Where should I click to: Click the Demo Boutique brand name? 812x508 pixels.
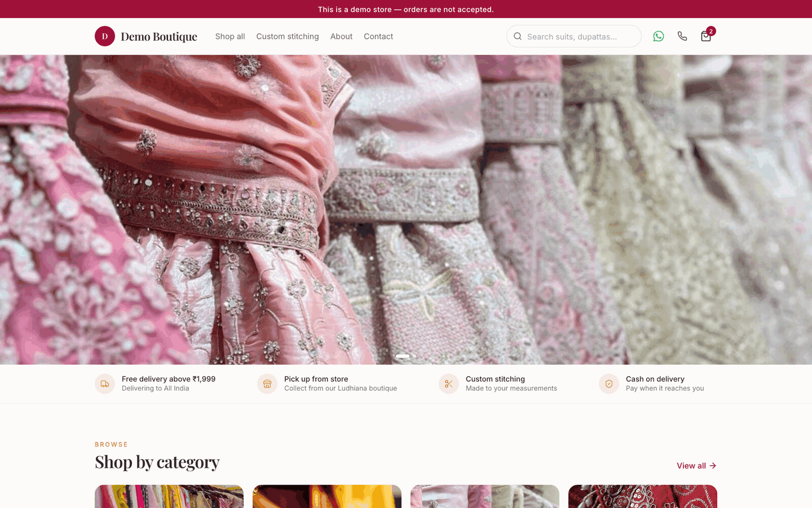coord(159,37)
